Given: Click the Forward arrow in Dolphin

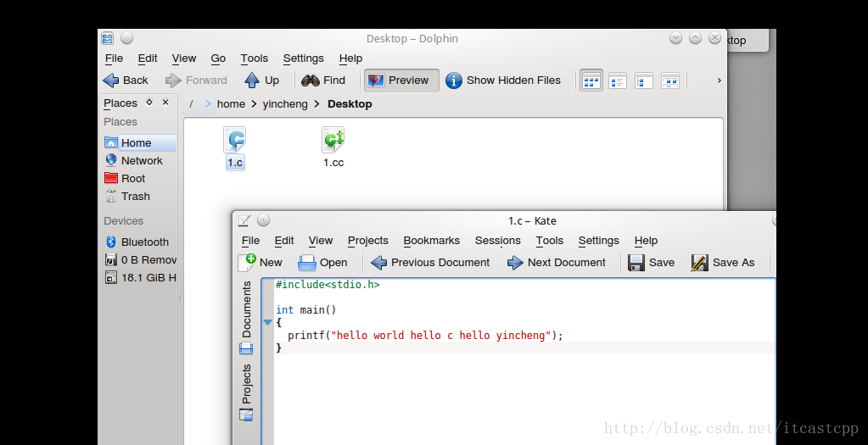Looking at the screenshot, I should (173, 81).
